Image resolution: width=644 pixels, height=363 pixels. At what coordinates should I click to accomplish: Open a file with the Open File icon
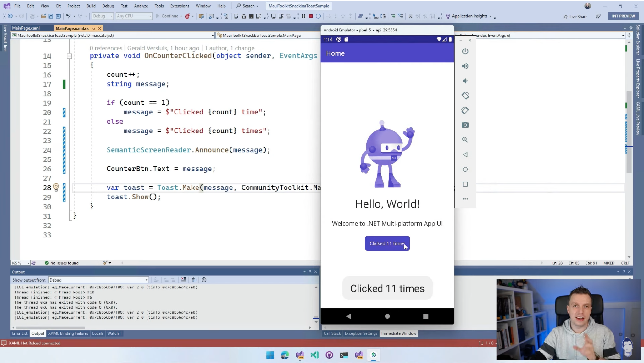43,16
